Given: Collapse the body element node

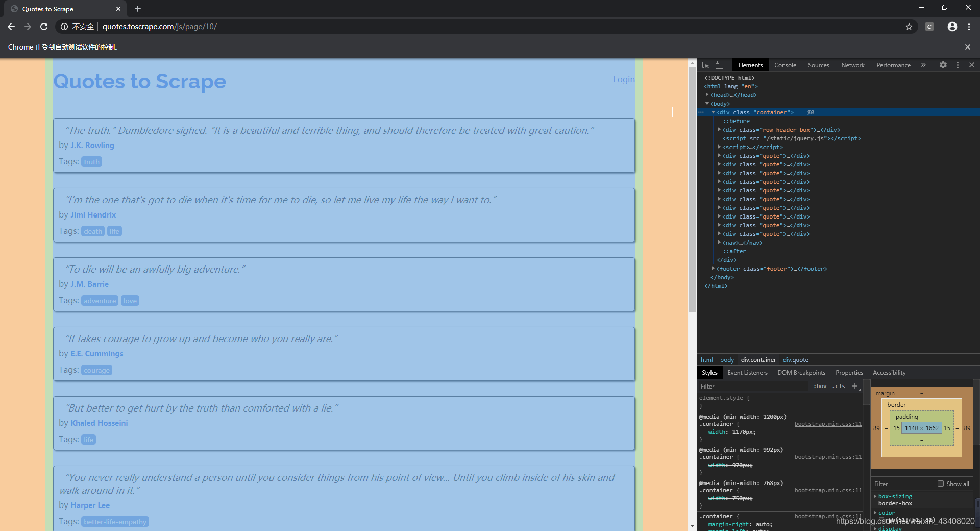Looking at the screenshot, I should coord(707,104).
